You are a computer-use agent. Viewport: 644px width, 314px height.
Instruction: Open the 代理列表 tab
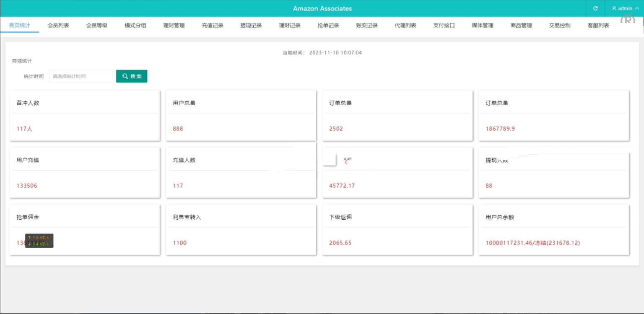click(x=405, y=26)
